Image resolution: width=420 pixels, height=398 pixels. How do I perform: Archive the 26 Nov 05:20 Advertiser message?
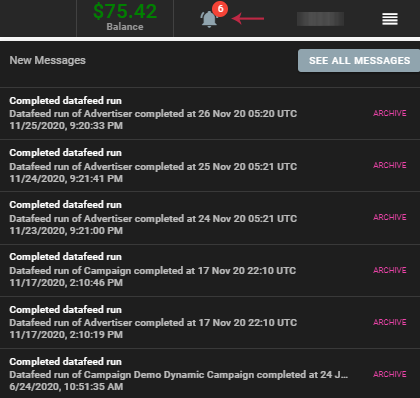[390, 113]
